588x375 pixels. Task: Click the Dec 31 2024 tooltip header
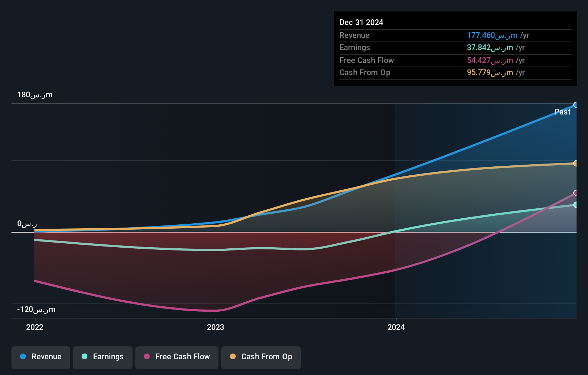(x=361, y=22)
